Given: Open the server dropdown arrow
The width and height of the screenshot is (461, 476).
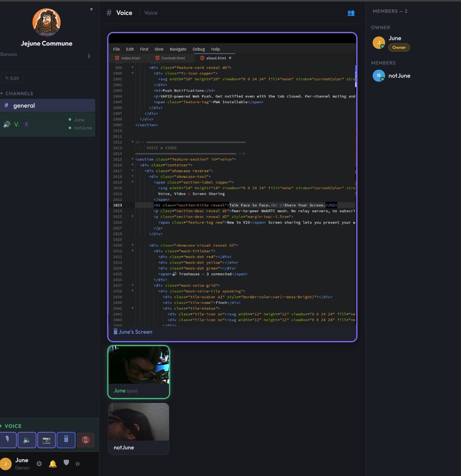Looking at the screenshot, I should [x=91, y=9].
